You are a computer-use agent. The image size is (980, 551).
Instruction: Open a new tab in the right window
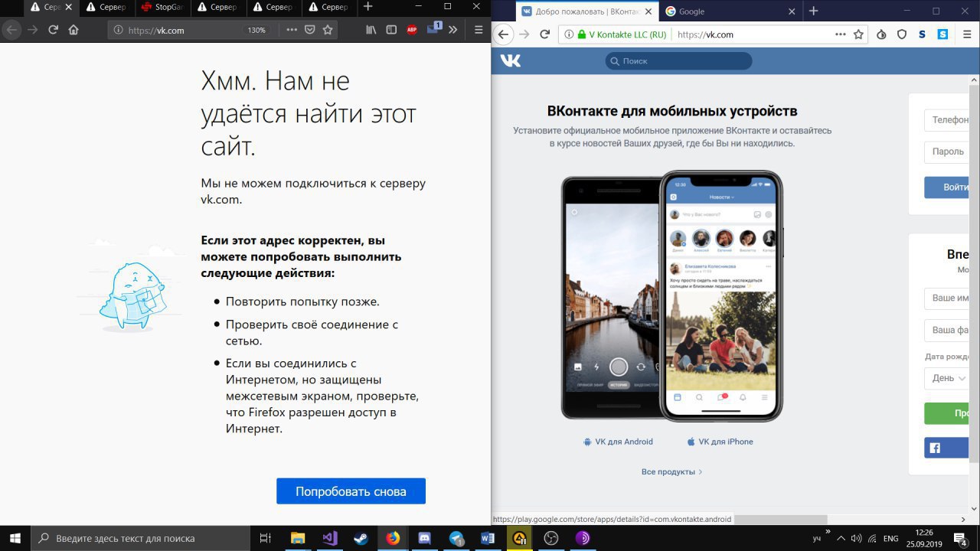pos(814,11)
